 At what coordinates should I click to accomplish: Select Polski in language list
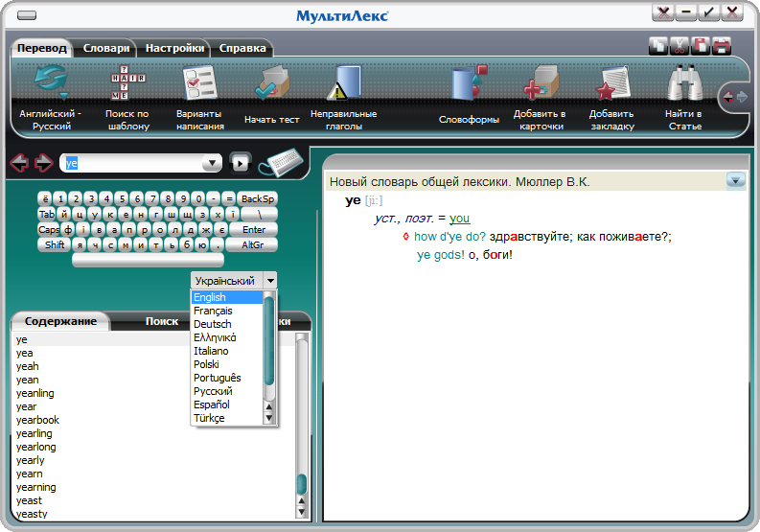227,364
